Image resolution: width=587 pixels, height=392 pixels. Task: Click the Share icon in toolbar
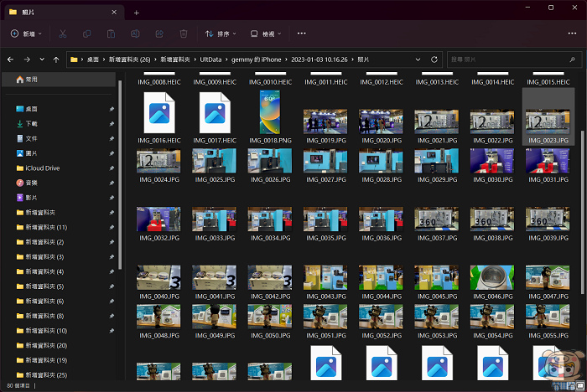coord(159,34)
